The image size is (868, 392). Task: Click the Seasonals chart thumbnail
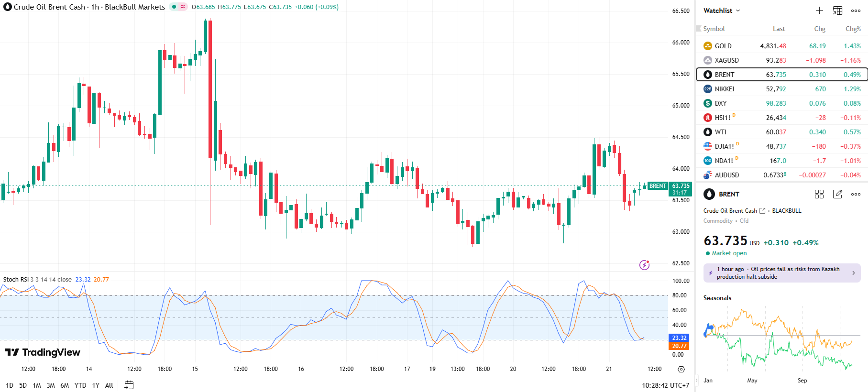pyautogui.click(x=778, y=339)
